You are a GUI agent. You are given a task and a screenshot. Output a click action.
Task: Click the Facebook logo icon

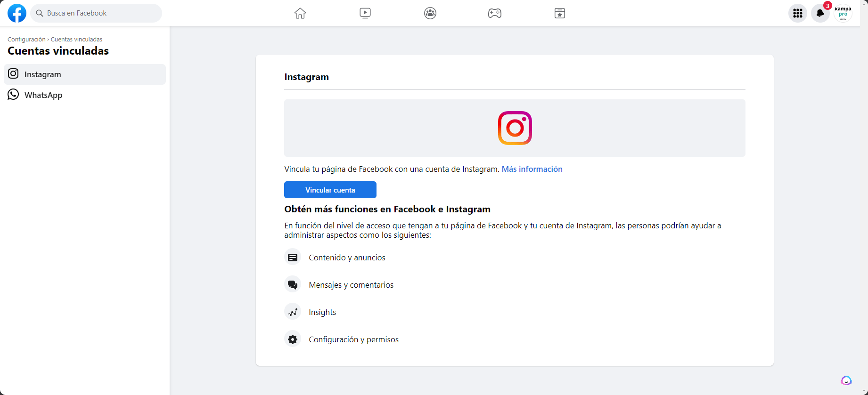[x=17, y=13]
